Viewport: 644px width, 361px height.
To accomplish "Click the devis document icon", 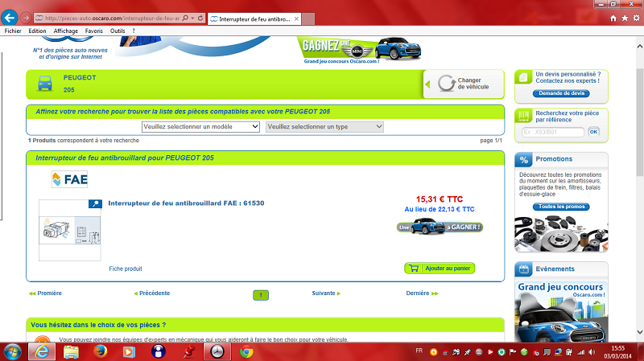I will pos(523,77).
